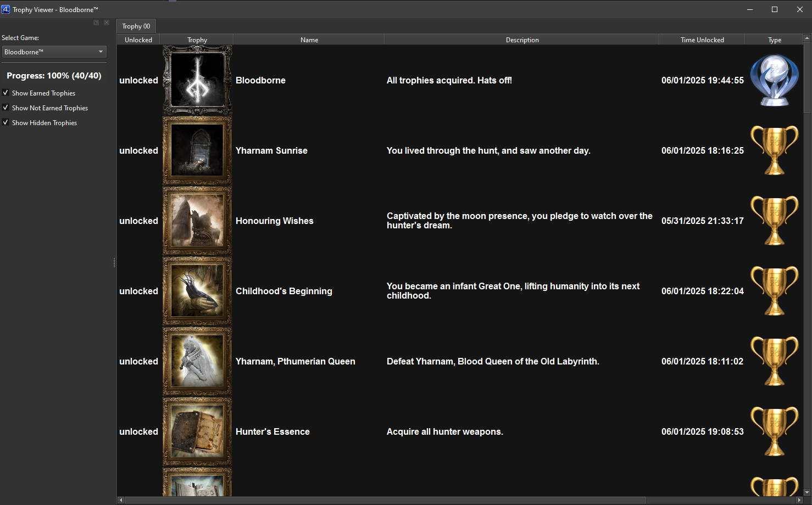Viewport: 812px width, 505px height.
Task: Click 'You lived through the hunt' description
Action: 488,150
